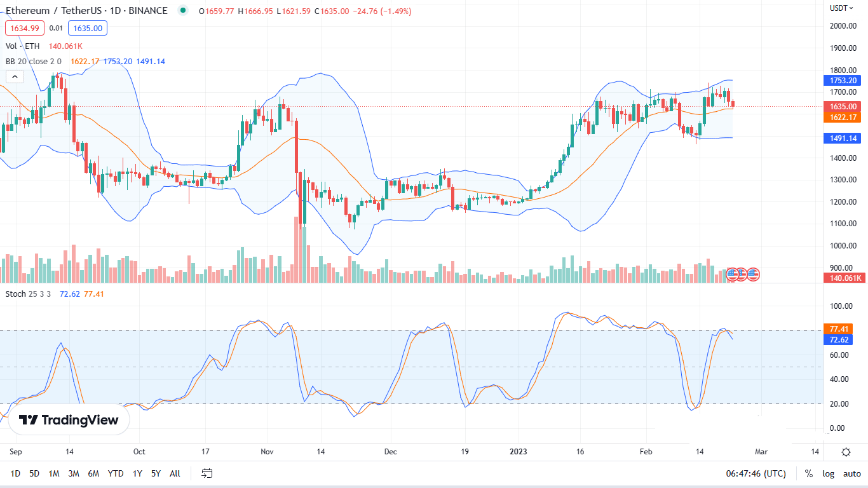The width and height of the screenshot is (868, 488).
Task: Click the red sell price 1634.99 button
Action: (x=25, y=27)
